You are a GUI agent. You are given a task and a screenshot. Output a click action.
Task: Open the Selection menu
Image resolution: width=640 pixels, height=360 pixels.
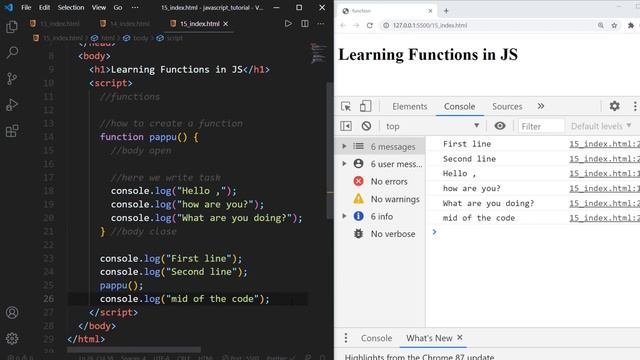pyautogui.click(x=71, y=7)
